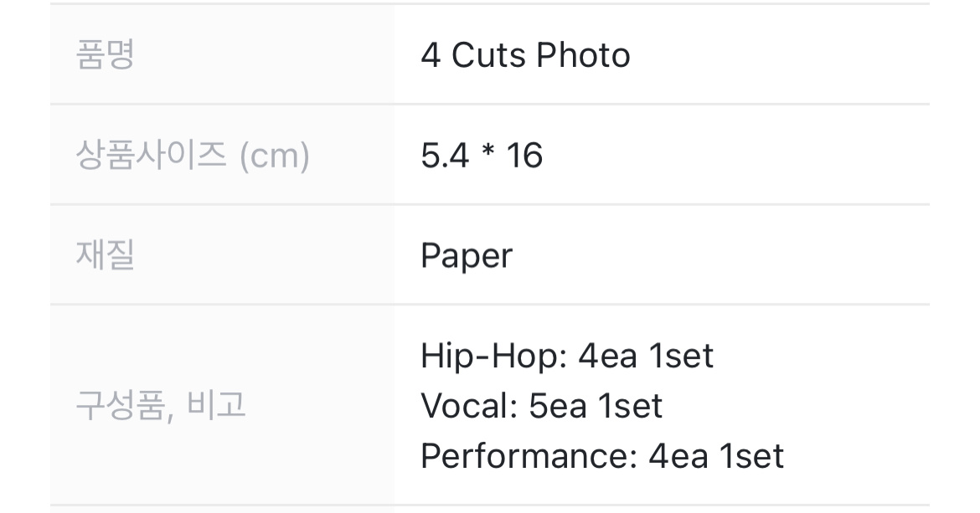Image resolution: width=980 pixels, height=513 pixels.
Task: Click the 5.4 number in size row
Action: pos(445,155)
